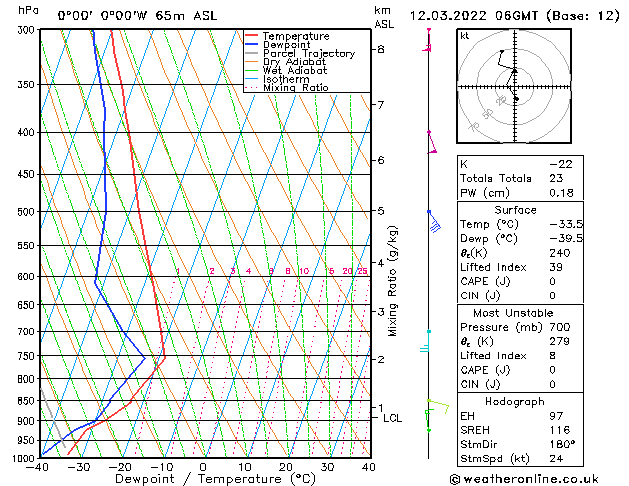Screen dimensions: 629x486
Task: Click the StmDir value '180°'
Action: [x=562, y=445]
